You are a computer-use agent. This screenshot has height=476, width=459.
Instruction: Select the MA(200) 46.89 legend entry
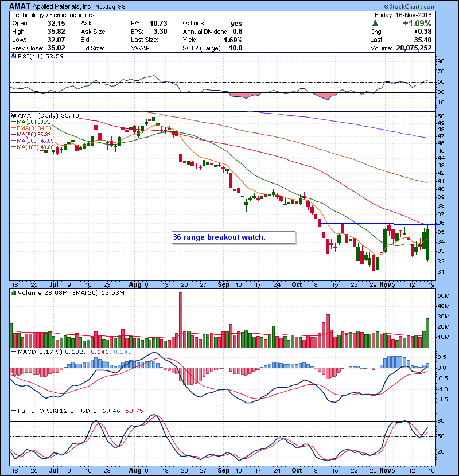pyautogui.click(x=33, y=141)
